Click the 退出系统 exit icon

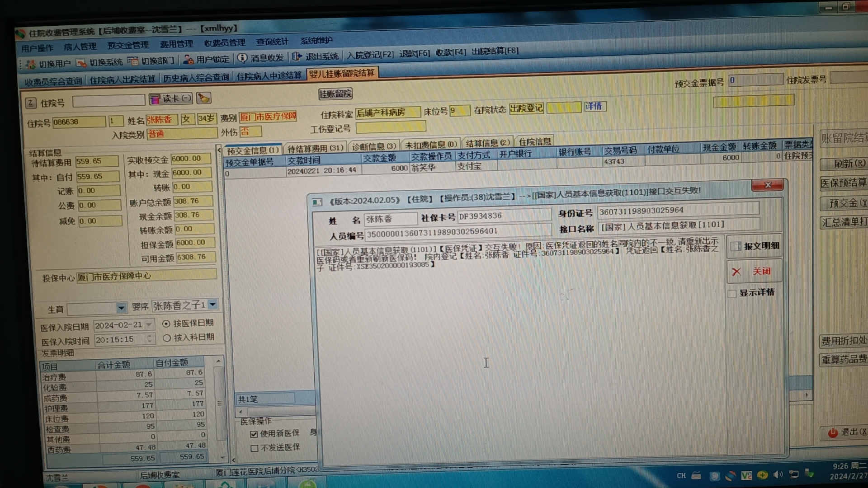tap(297, 56)
